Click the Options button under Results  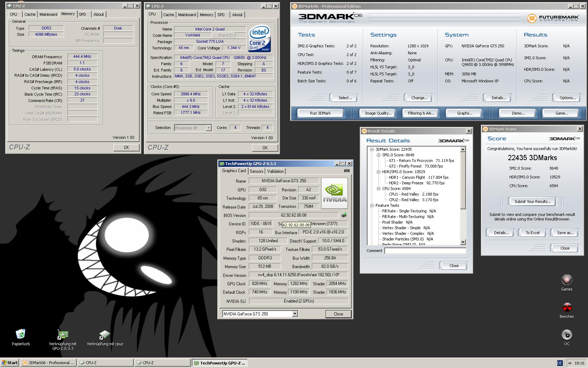[x=567, y=98]
